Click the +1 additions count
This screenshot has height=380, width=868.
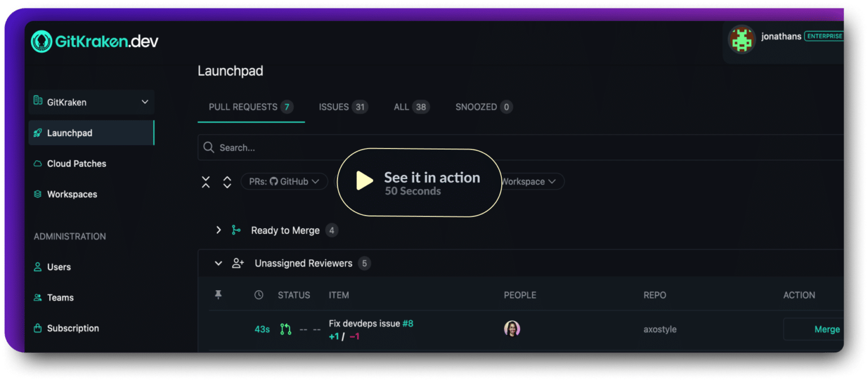click(334, 337)
